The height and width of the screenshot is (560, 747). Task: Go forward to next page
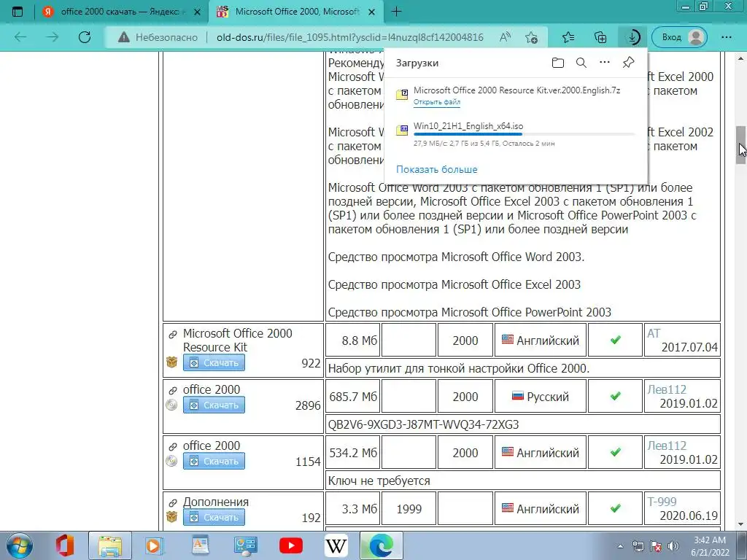click(x=53, y=37)
